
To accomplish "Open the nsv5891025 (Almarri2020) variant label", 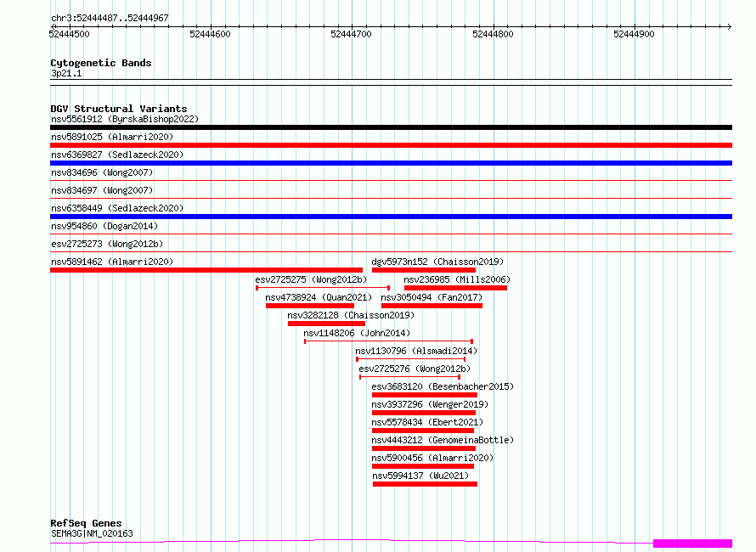I will [112, 137].
